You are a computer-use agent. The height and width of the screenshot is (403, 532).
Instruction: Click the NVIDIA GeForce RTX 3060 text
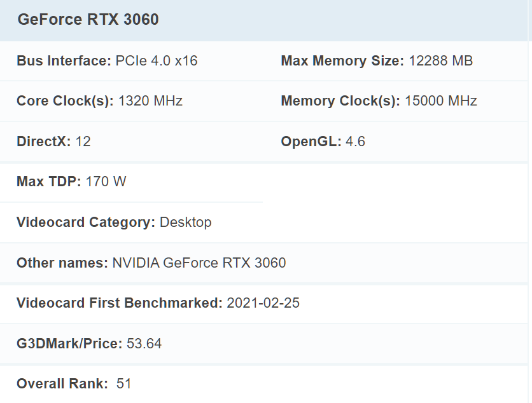[x=199, y=263]
